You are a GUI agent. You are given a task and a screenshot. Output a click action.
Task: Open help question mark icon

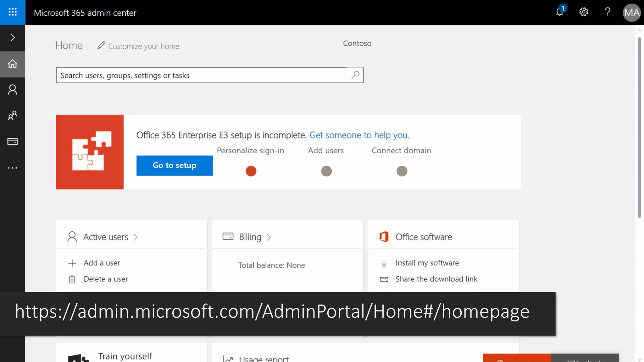point(608,12)
